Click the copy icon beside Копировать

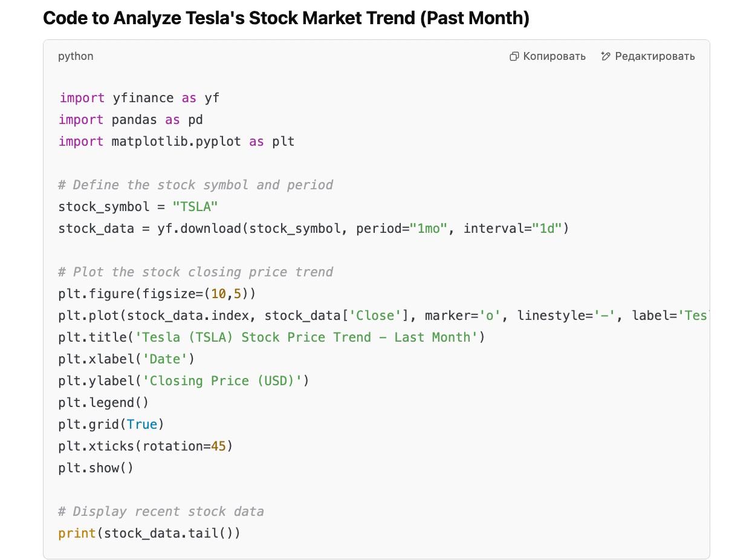[514, 56]
